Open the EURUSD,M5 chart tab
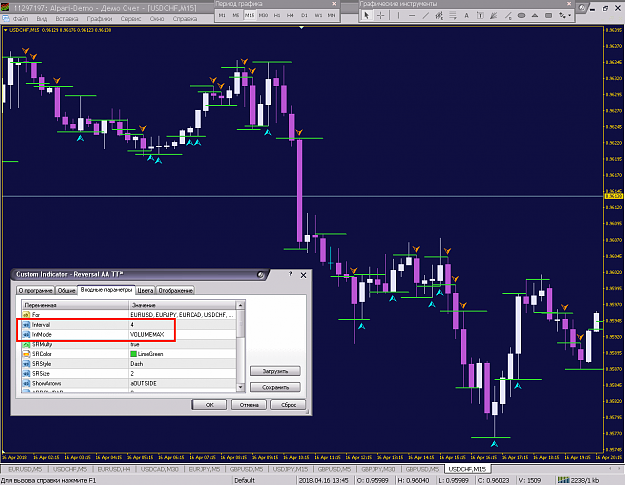This screenshot has height=485, width=625. pos(25,469)
